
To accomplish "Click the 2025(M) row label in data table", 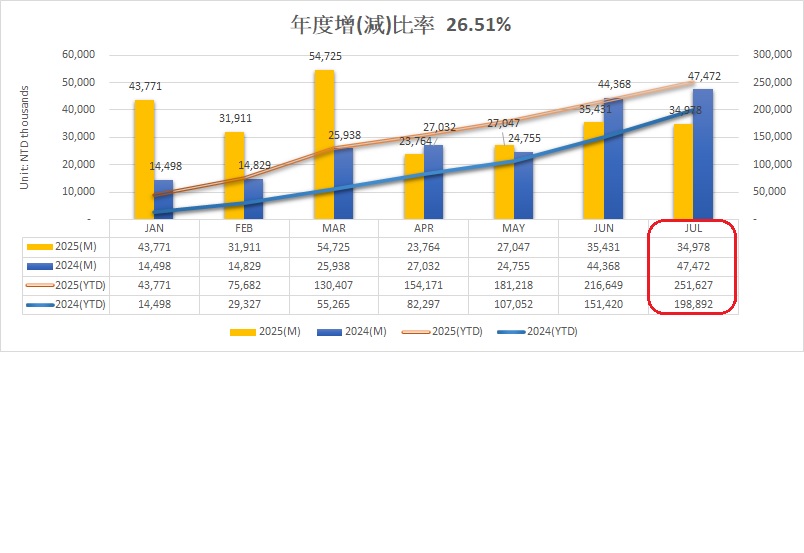I will [76, 247].
